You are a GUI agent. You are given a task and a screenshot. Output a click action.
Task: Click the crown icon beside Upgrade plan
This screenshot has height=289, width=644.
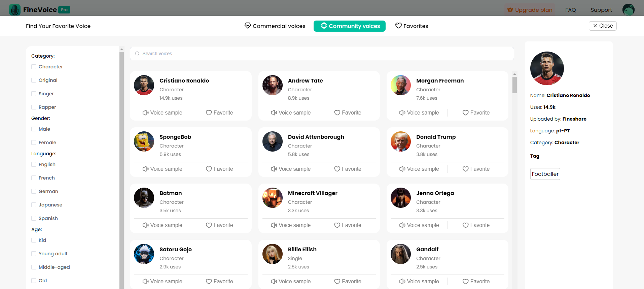click(510, 10)
